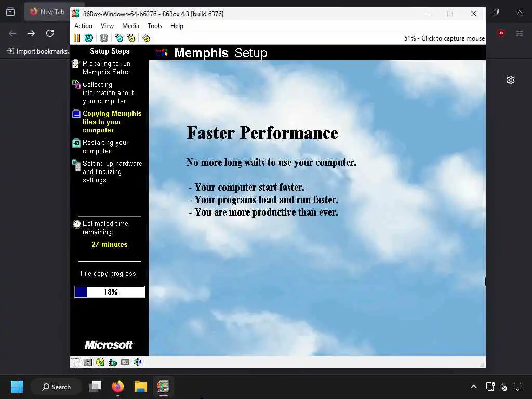Viewport: 532px width, 399px height.
Task: Click the Collecting information step icon
Action: (x=76, y=85)
